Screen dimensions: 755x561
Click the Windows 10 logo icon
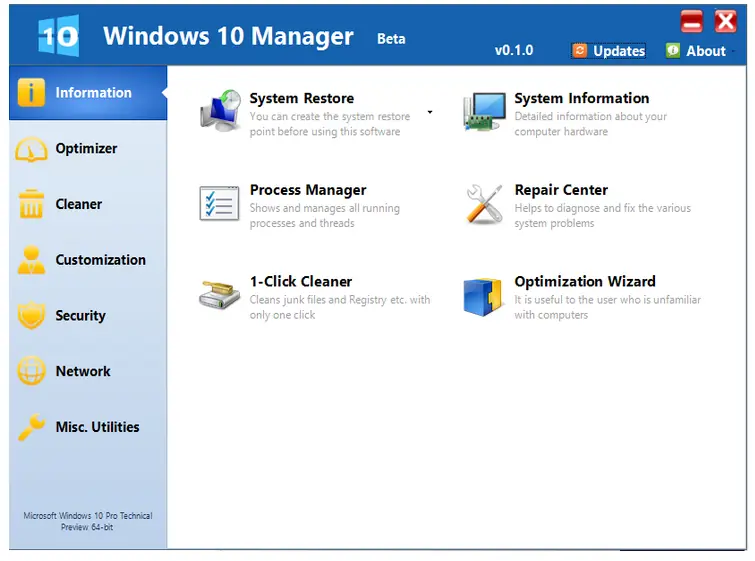(59, 36)
